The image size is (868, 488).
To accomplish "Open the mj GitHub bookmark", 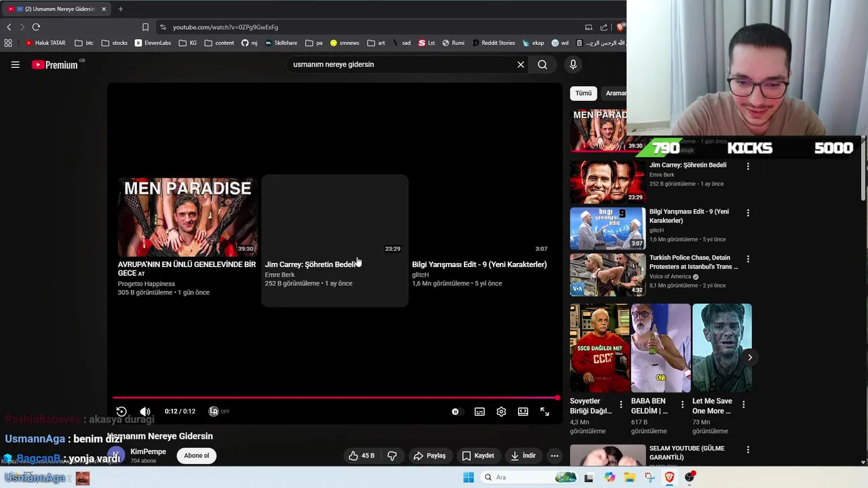I will (250, 43).
